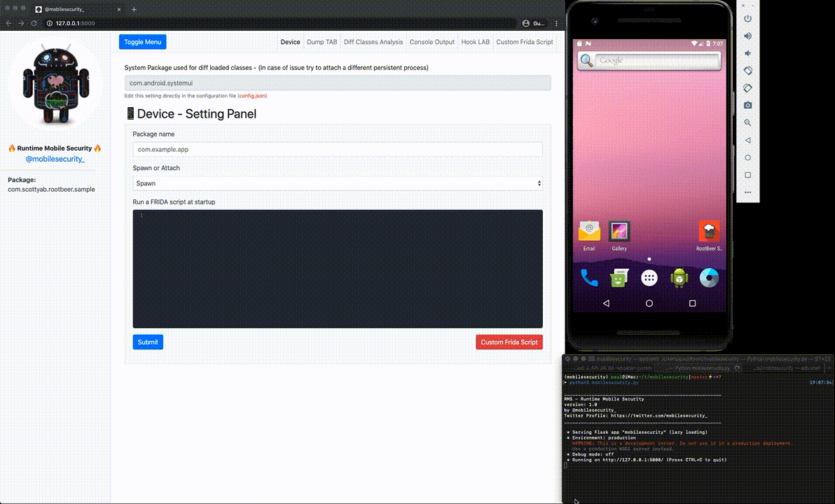Open the Gallery app on Android home screen

[619, 232]
